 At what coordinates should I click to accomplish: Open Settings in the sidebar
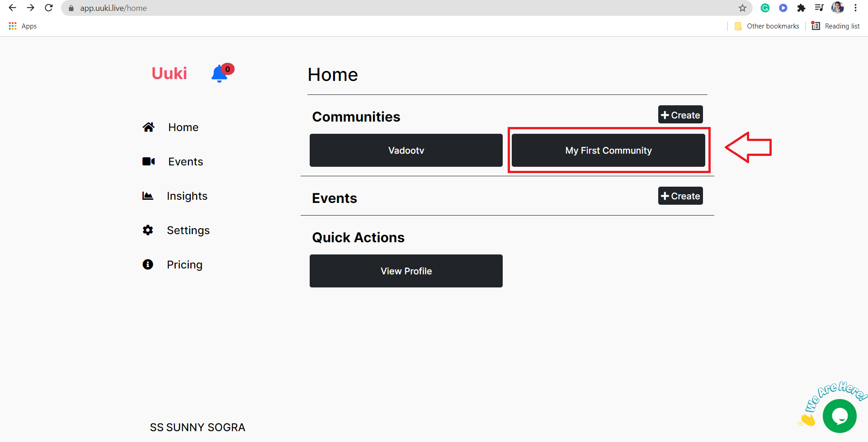coord(188,230)
